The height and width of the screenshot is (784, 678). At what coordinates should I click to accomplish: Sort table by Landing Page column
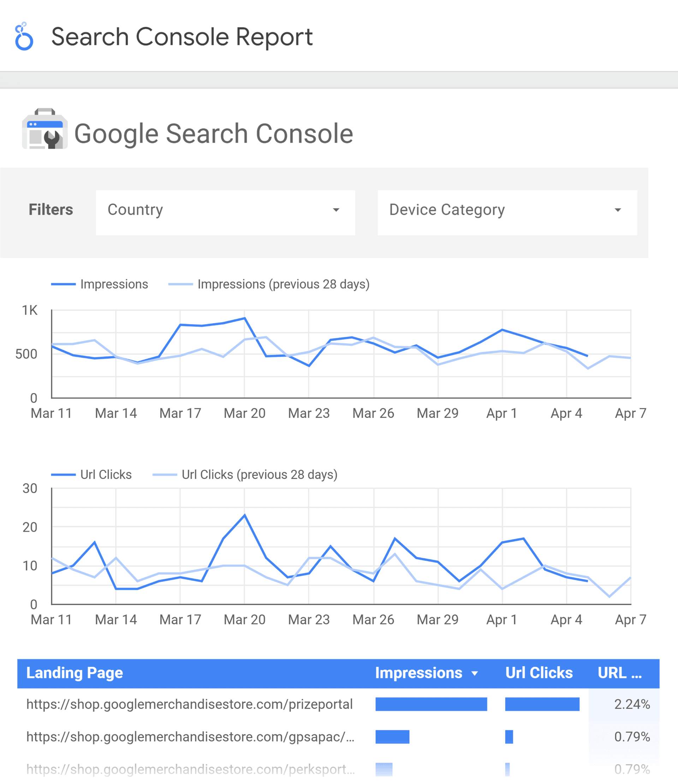coord(75,673)
